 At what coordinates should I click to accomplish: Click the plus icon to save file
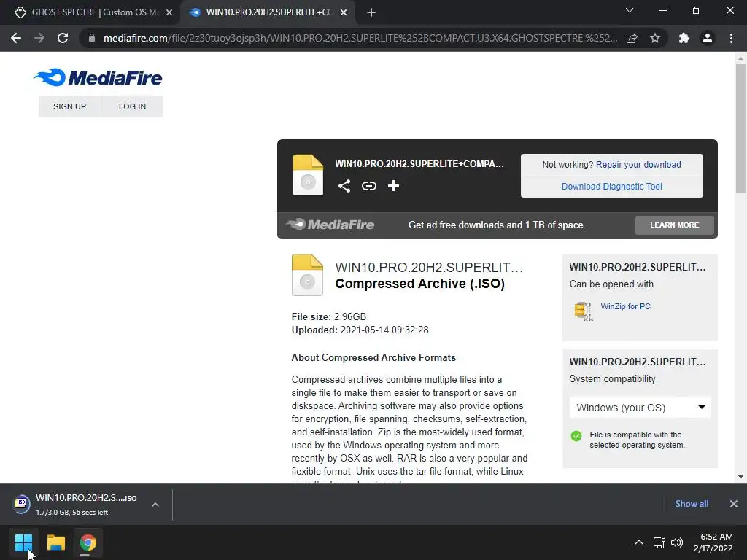tap(393, 186)
